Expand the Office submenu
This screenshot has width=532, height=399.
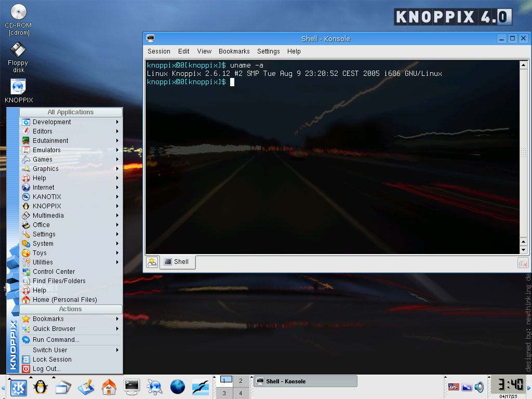coord(71,224)
